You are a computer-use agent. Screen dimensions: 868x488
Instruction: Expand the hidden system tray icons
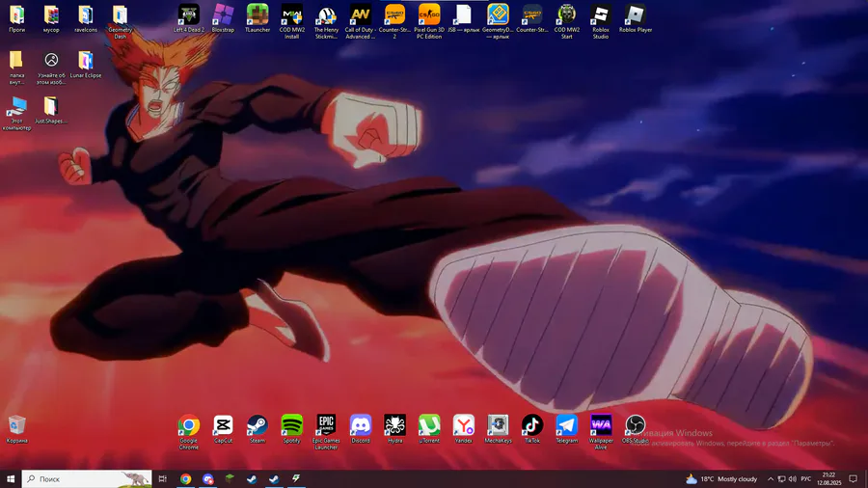pos(770,479)
